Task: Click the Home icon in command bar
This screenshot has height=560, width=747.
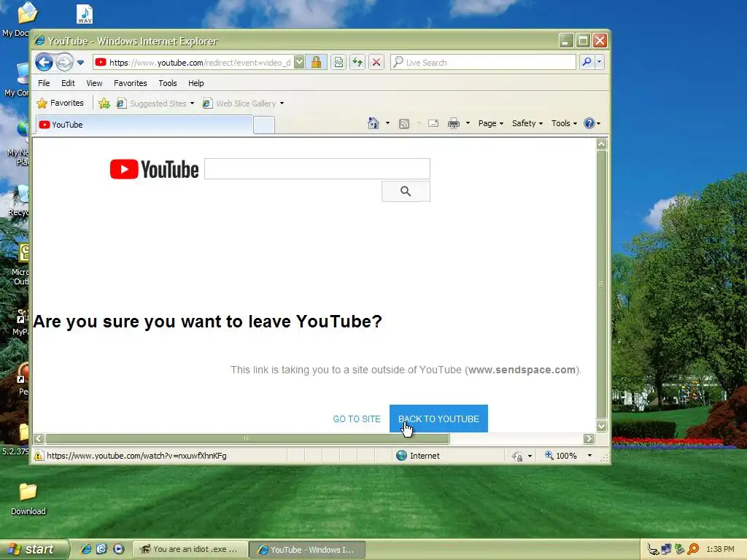Action: click(x=373, y=123)
